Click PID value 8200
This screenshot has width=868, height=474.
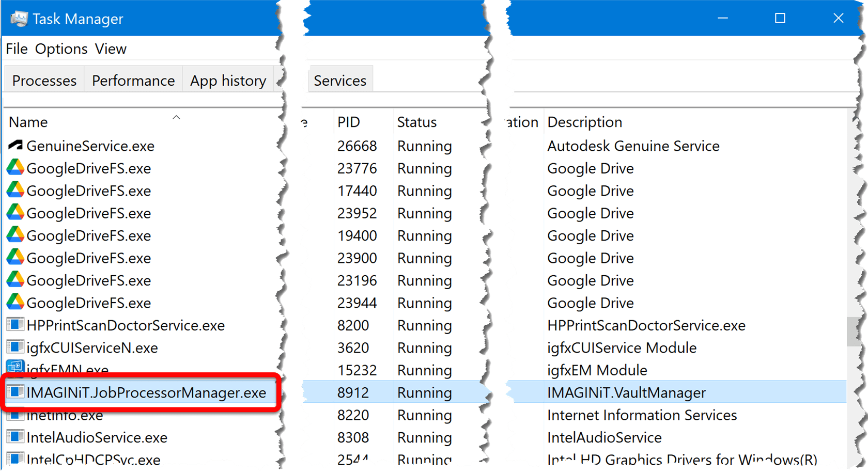(x=353, y=325)
